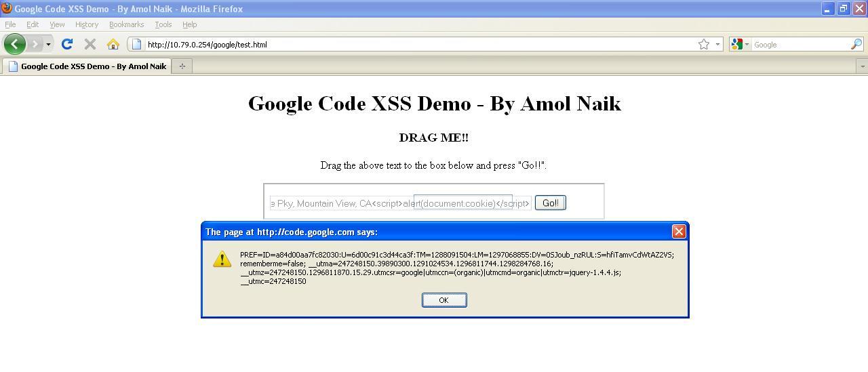Close the alert dialog with red X
Viewport: 868px width, 372px height.
678,232
